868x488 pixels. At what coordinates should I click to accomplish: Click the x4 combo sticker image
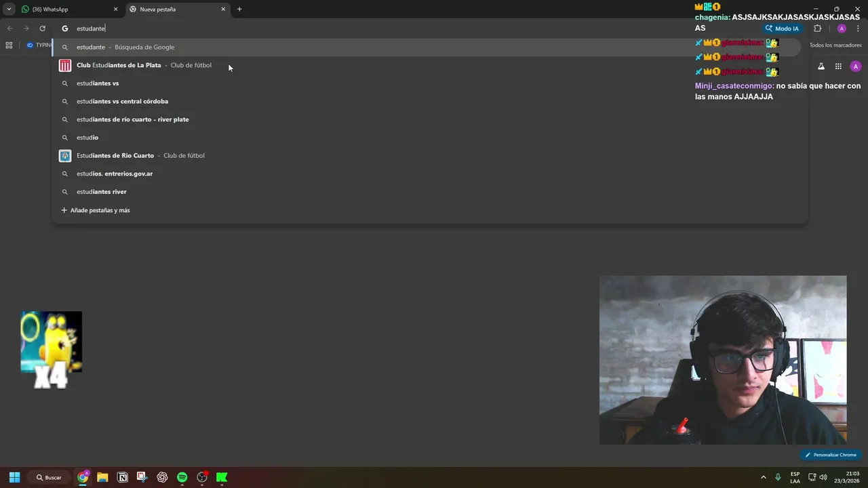click(x=52, y=350)
